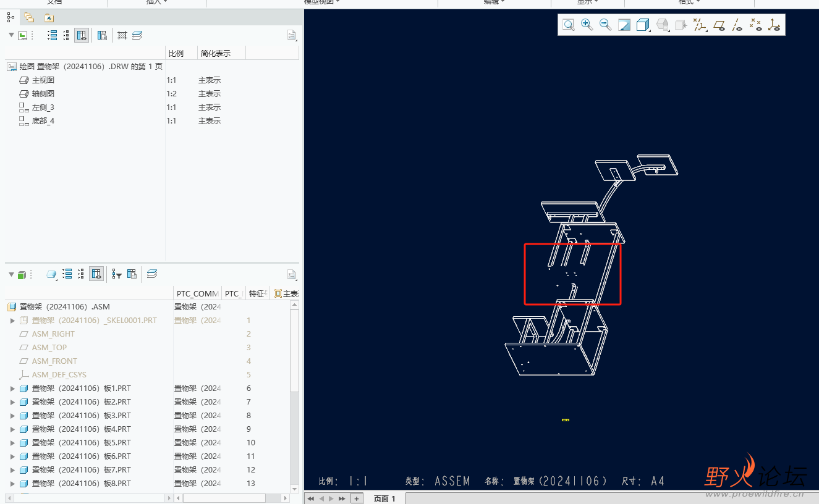Open the folder browser tab
Viewport: 819px width, 504px height.
29,17
